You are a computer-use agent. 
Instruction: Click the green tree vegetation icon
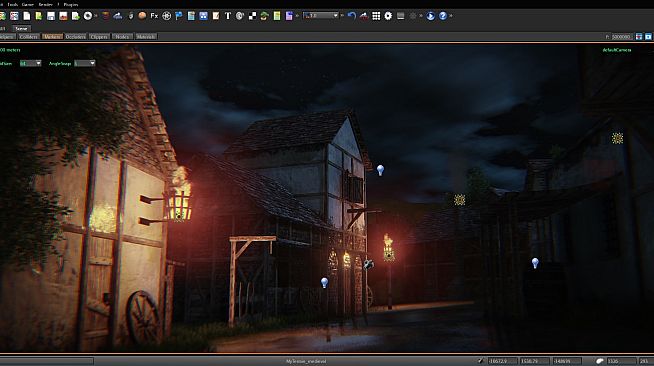pos(264,16)
